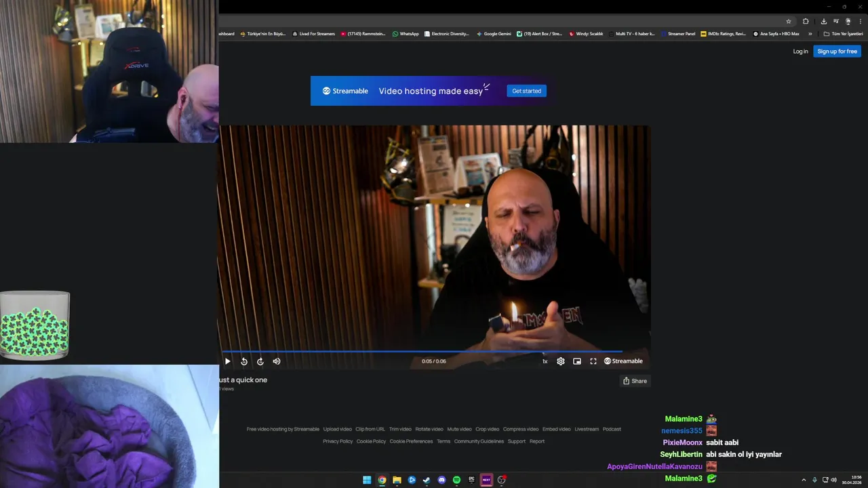This screenshot has height=488, width=868.
Task: Open the Windows Start menu
Action: click(367, 480)
